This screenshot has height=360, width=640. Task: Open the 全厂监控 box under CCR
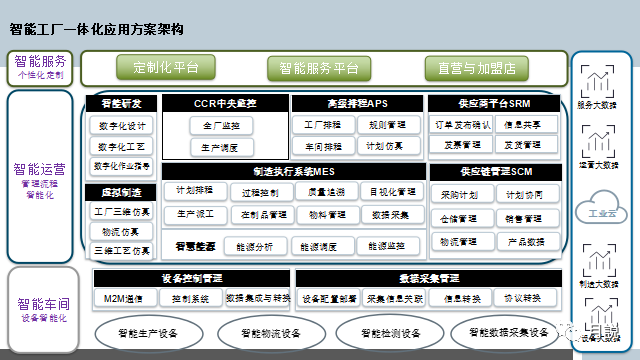[x=221, y=126]
